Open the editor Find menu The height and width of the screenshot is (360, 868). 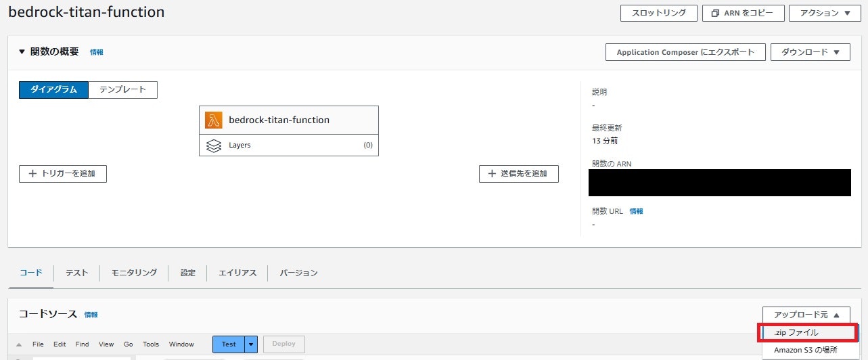[82, 344]
